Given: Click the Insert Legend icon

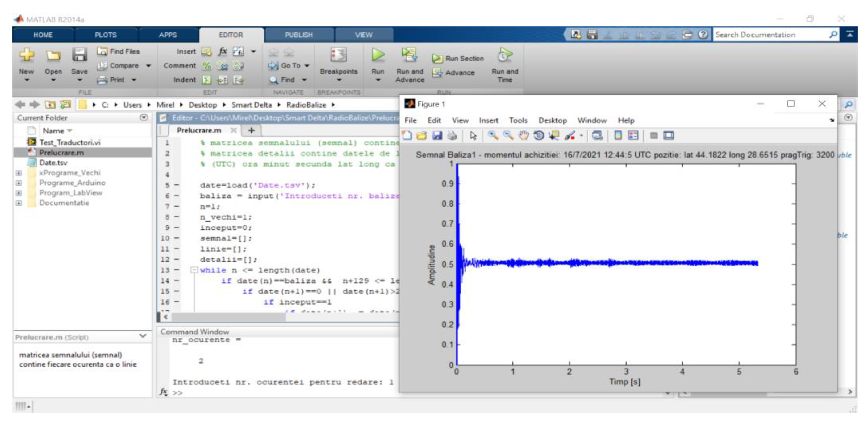Looking at the screenshot, I should pos(633,135).
